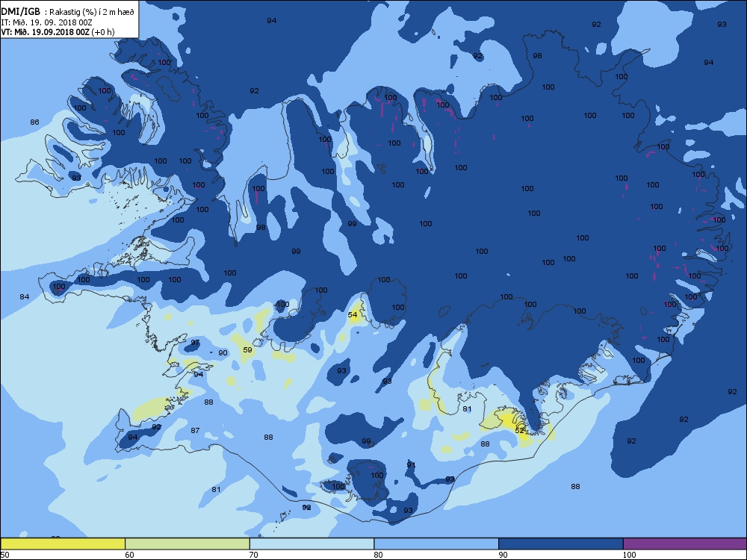Click the light blue 70–80 legend swatch
This screenshot has height=560, width=747.
(x=312, y=544)
